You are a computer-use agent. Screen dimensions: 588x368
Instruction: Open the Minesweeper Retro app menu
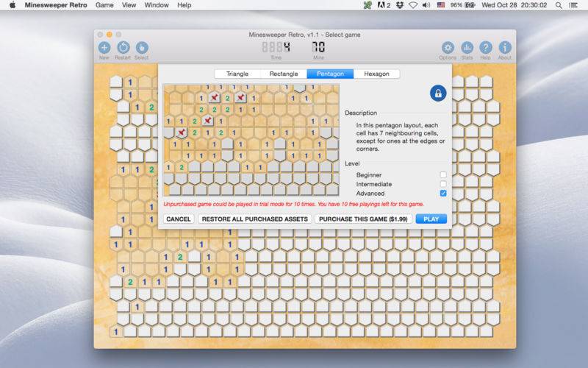(x=56, y=5)
